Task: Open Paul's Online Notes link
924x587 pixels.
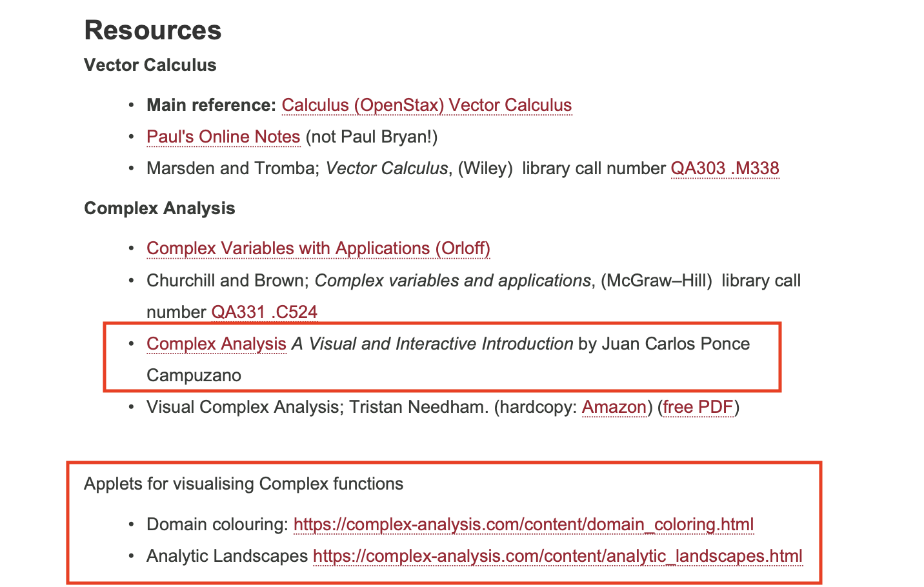Action: (x=223, y=137)
